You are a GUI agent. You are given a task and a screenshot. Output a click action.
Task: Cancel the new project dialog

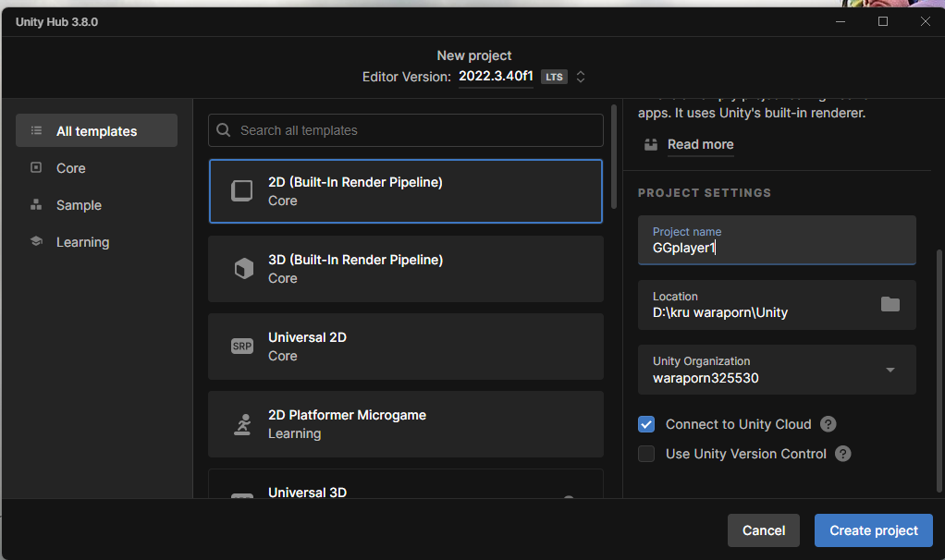(763, 530)
